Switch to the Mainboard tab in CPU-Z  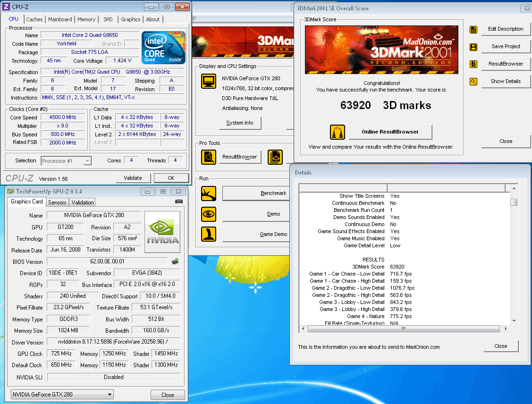[59, 19]
